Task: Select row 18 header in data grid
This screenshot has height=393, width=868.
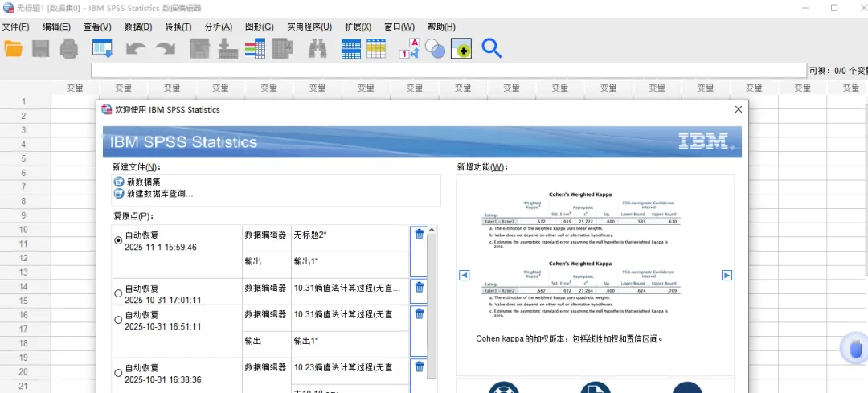Action: 24,343
